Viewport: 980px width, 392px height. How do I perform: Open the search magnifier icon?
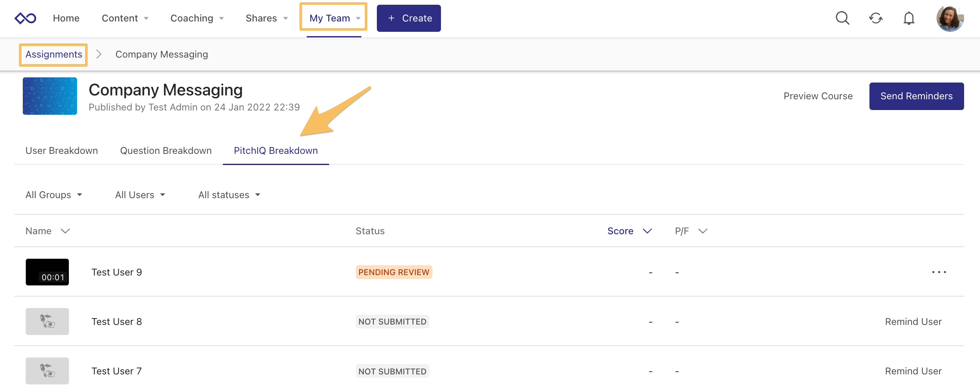(x=842, y=18)
